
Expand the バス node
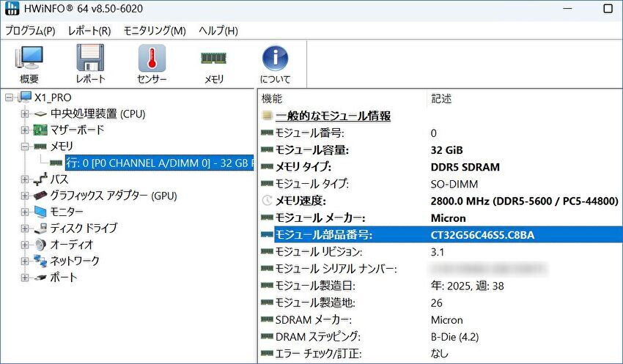coord(25,179)
